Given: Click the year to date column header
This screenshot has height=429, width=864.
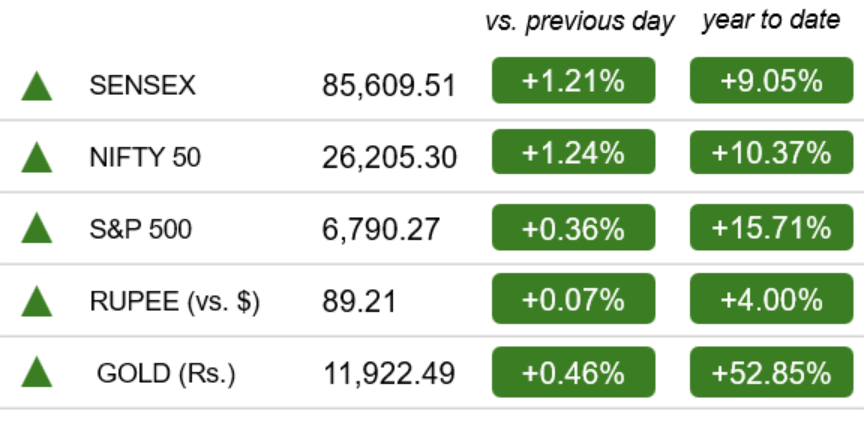Looking at the screenshot, I should (x=771, y=20).
